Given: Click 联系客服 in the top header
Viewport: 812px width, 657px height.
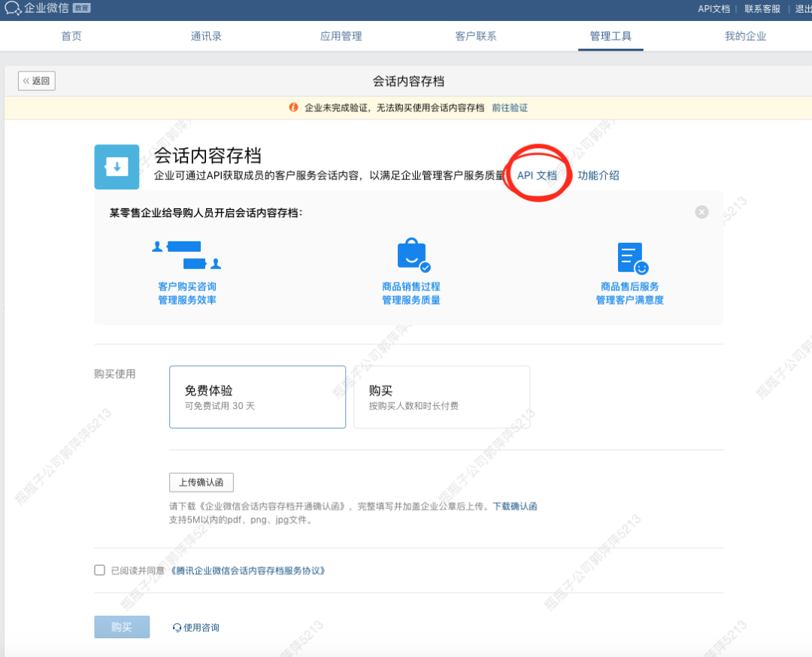Looking at the screenshot, I should [762, 9].
